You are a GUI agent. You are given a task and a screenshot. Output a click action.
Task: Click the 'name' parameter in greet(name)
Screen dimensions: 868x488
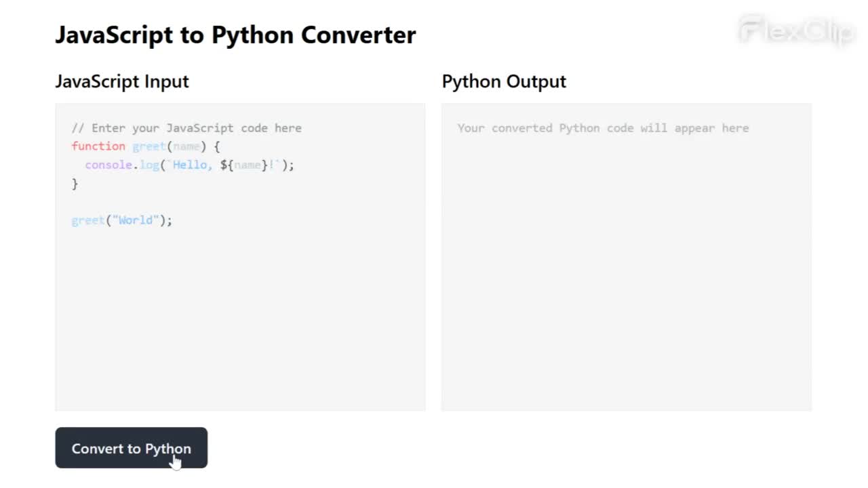point(186,146)
